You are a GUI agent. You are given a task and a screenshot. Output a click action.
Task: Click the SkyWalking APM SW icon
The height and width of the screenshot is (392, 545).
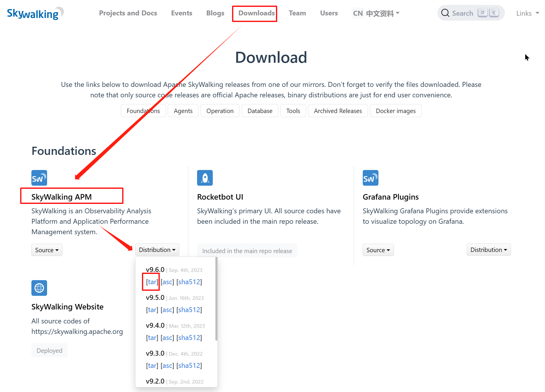[x=39, y=178]
